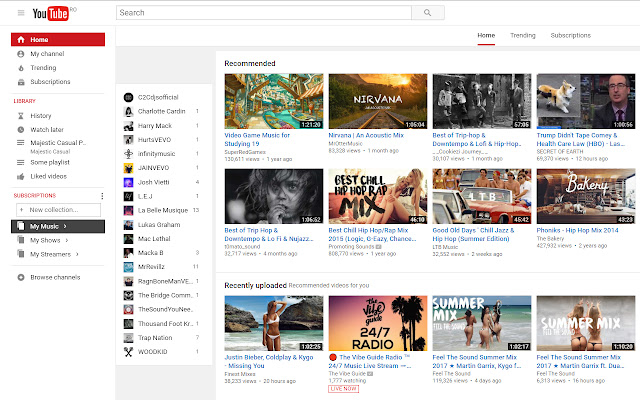Open Trump Didn't Tape Comey video title
Image resolution: width=640 pixels, height=400 pixels.
coord(580,140)
